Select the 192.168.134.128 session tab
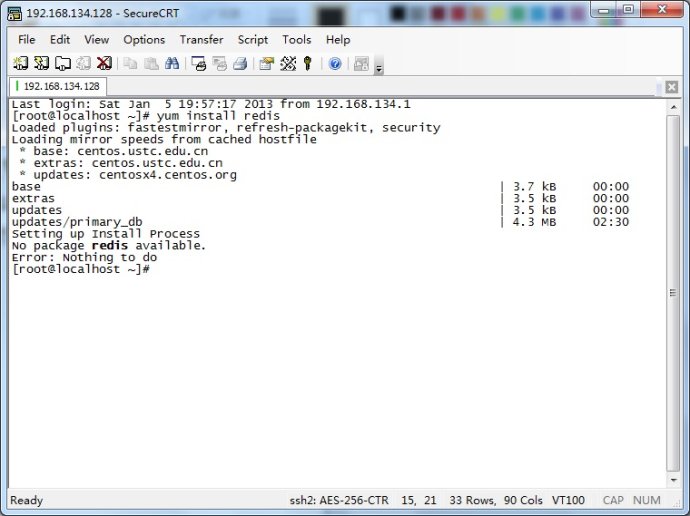The image size is (690, 516). [58, 86]
